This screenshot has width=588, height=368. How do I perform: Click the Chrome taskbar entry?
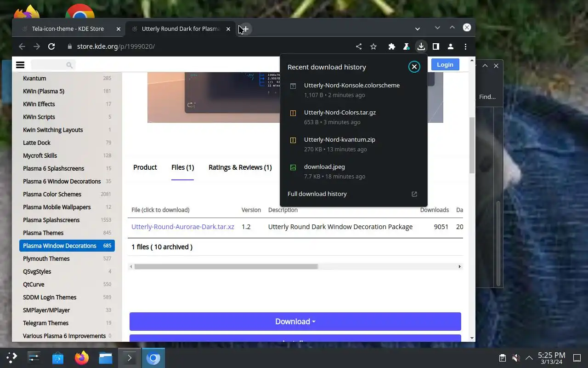153,357
